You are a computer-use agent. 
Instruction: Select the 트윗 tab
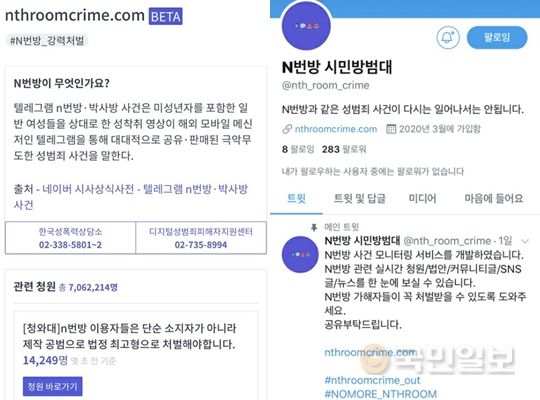[296, 198]
